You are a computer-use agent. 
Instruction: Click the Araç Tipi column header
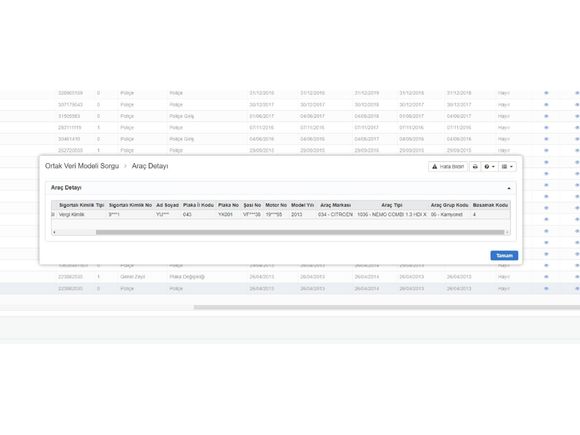(x=392, y=205)
